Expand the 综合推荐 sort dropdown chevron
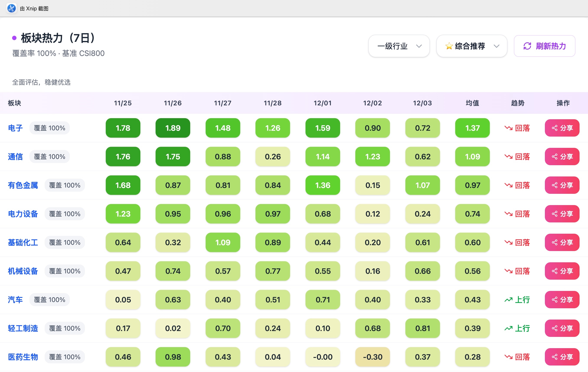588x372 pixels. (496, 46)
